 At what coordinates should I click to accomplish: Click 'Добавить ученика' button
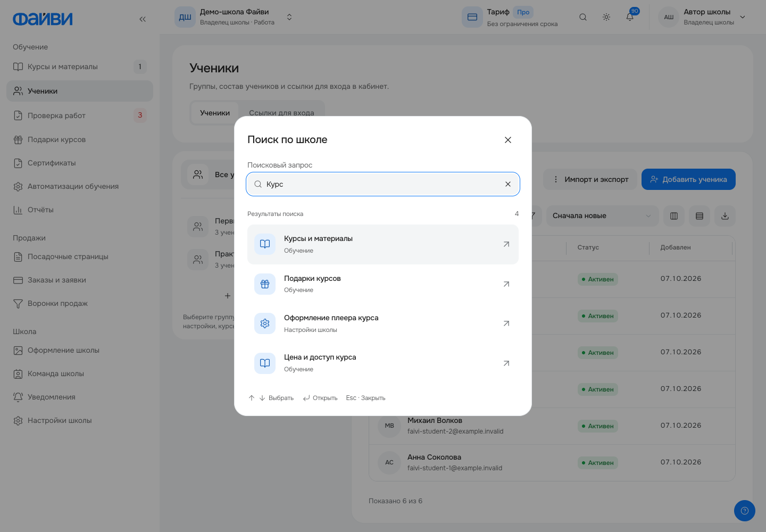(688, 179)
